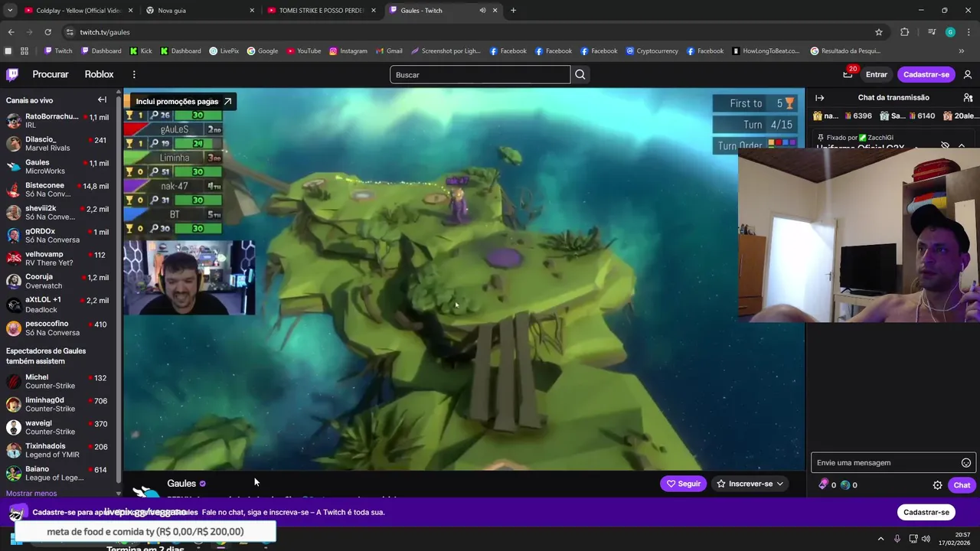This screenshot has height=551, width=980.
Task: Open the chat community users icon
Action: point(968,98)
